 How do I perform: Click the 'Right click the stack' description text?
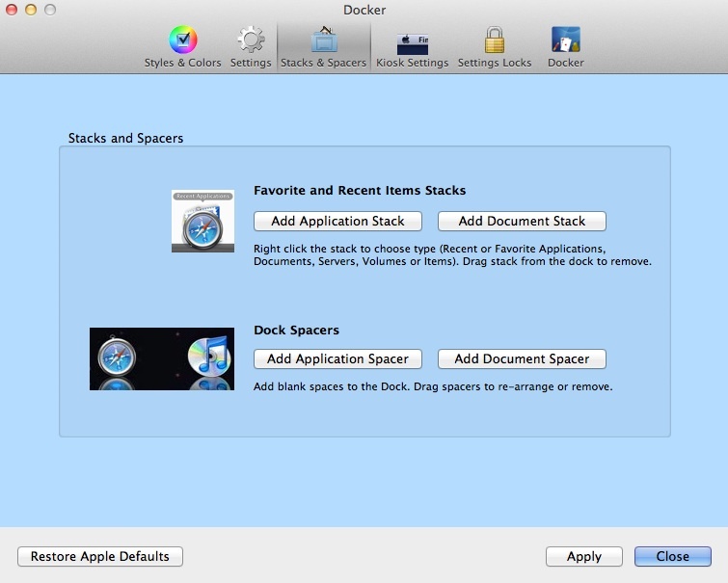[x=452, y=254]
